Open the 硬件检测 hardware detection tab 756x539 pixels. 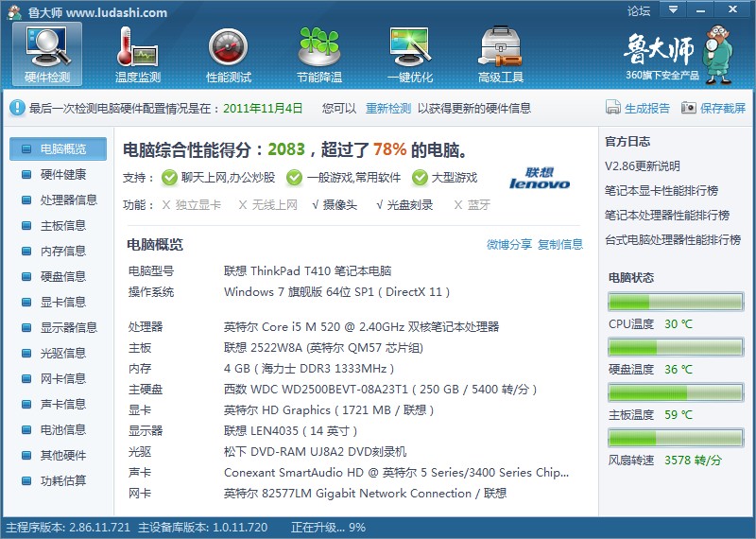point(47,54)
